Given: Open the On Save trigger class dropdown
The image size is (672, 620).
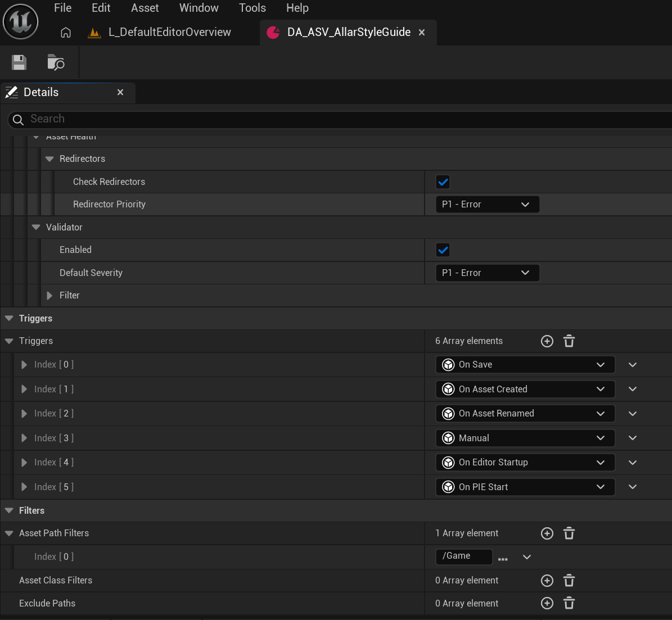Looking at the screenshot, I should [525, 365].
